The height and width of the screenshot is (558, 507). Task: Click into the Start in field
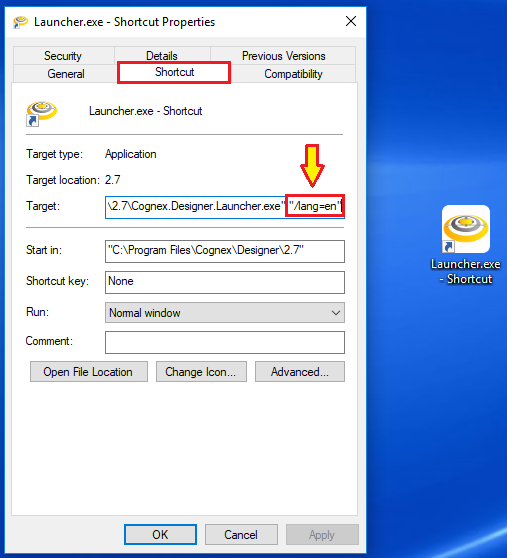(225, 251)
